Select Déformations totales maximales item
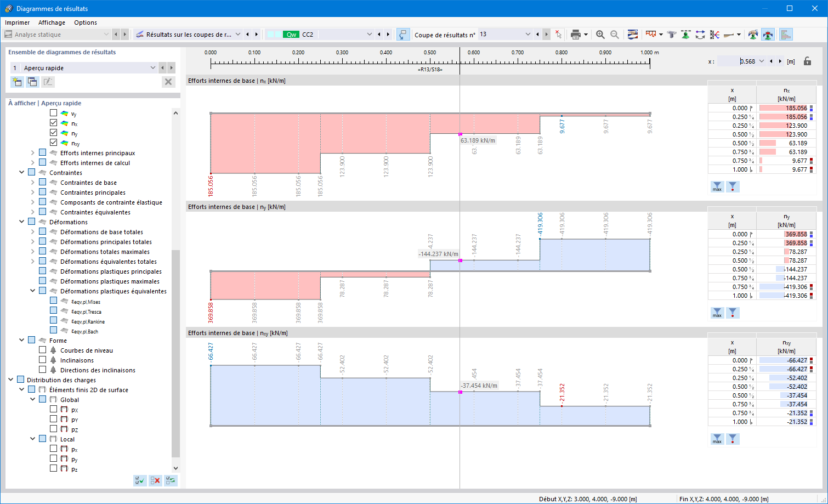 tap(105, 252)
